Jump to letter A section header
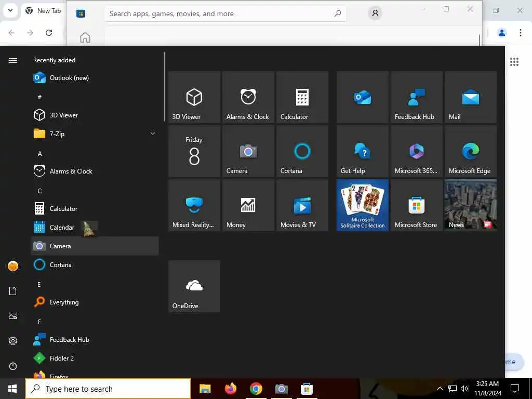Viewport: 532px width, 399px height. (x=39, y=154)
